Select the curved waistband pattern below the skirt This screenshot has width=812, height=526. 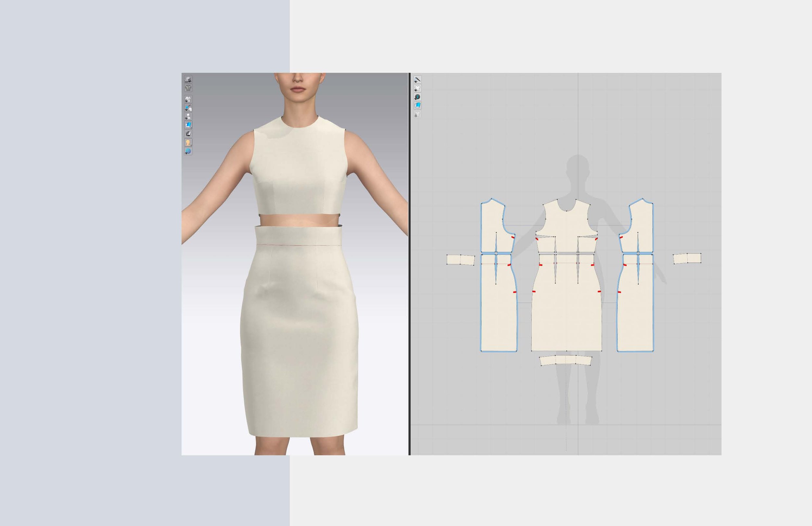coord(566,360)
